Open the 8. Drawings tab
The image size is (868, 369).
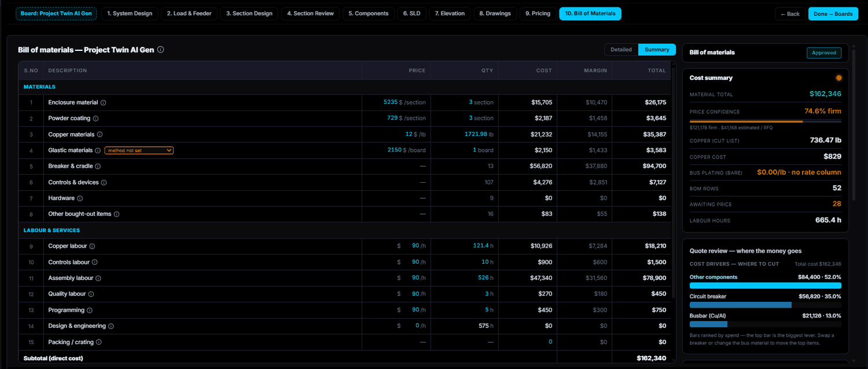pos(495,13)
